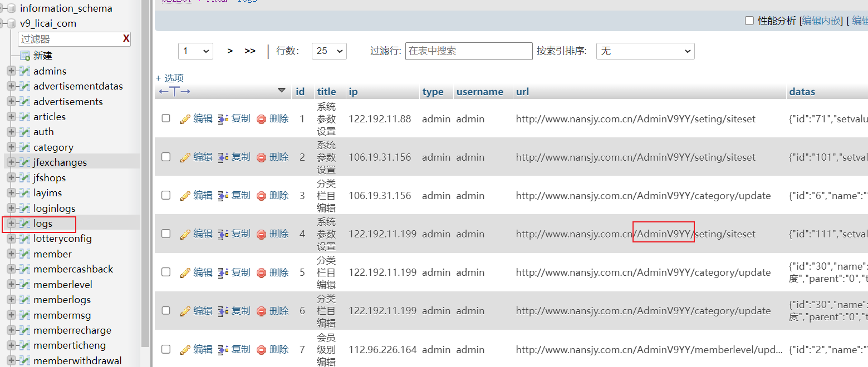
Task: Click the v9_licai_com database icon
Action: pyautogui.click(x=11, y=23)
